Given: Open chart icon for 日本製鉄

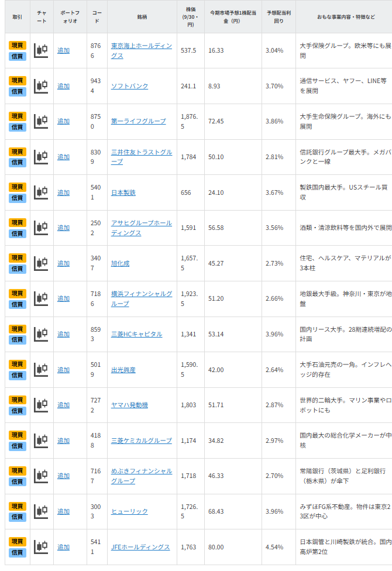Looking at the screenshot, I should 41,192.
